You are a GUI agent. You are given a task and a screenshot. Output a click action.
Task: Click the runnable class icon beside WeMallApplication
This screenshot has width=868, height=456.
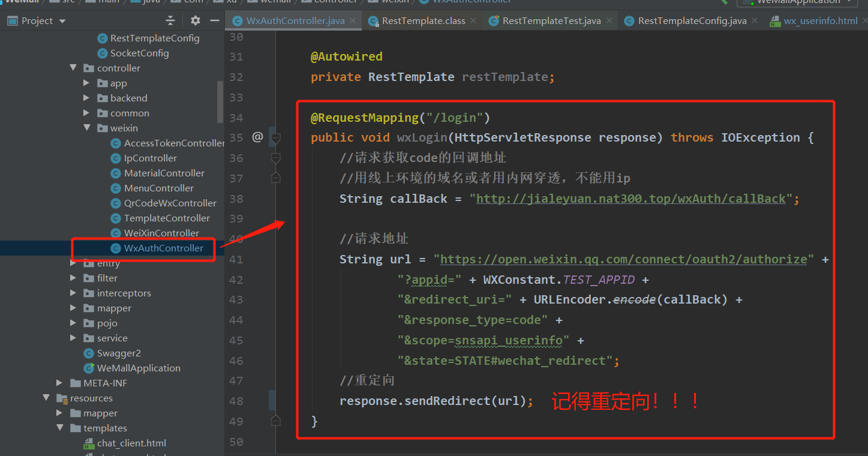88,368
